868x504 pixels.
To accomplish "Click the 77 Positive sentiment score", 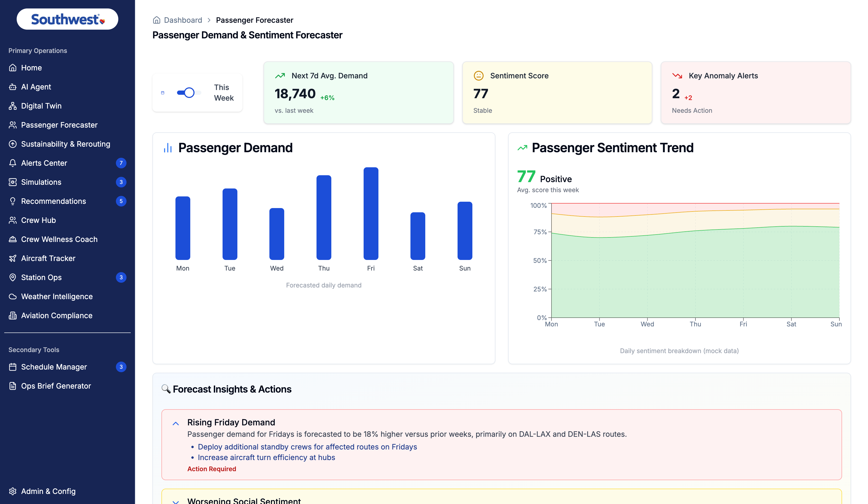I will 544,177.
